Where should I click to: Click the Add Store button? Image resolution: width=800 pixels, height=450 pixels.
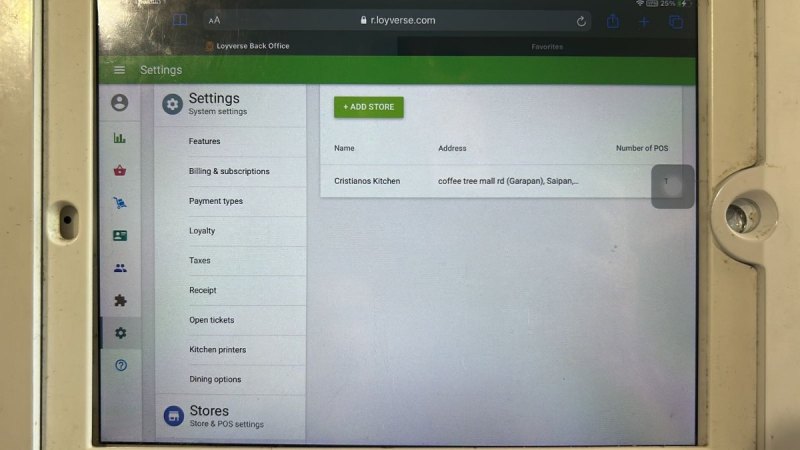tap(369, 107)
